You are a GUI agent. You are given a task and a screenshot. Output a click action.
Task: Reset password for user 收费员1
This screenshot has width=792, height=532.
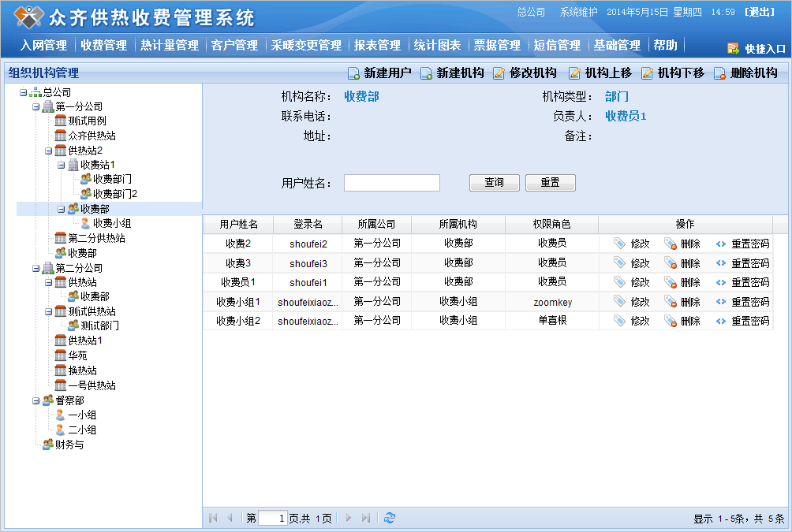coord(721,282)
